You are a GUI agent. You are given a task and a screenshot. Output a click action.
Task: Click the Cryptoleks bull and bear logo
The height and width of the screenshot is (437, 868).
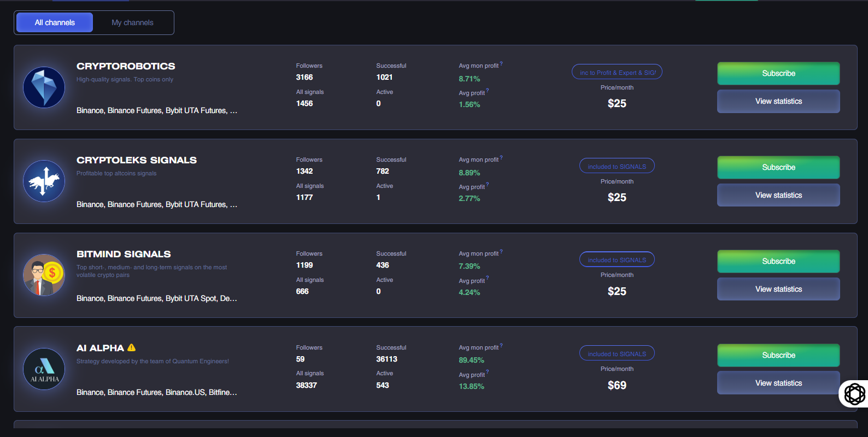click(x=44, y=181)
